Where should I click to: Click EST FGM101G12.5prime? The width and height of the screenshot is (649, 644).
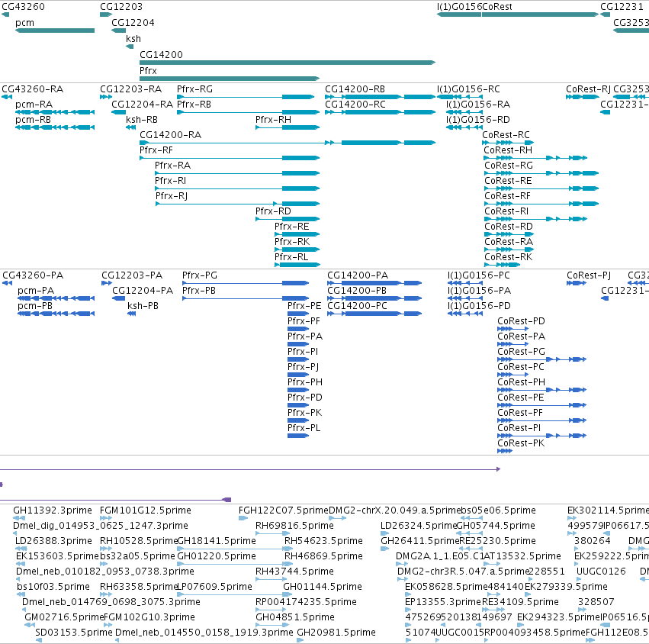(x=145, y=510)
